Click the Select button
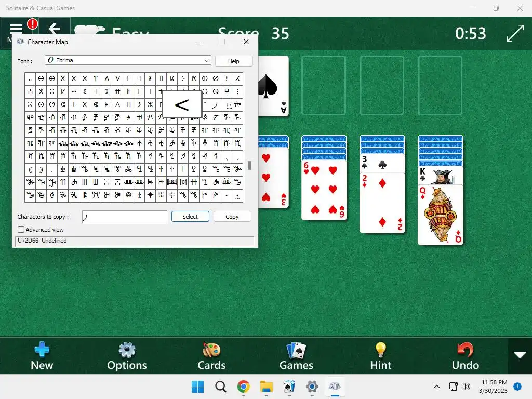The image size is (532, 399). (x=190, y=217)
